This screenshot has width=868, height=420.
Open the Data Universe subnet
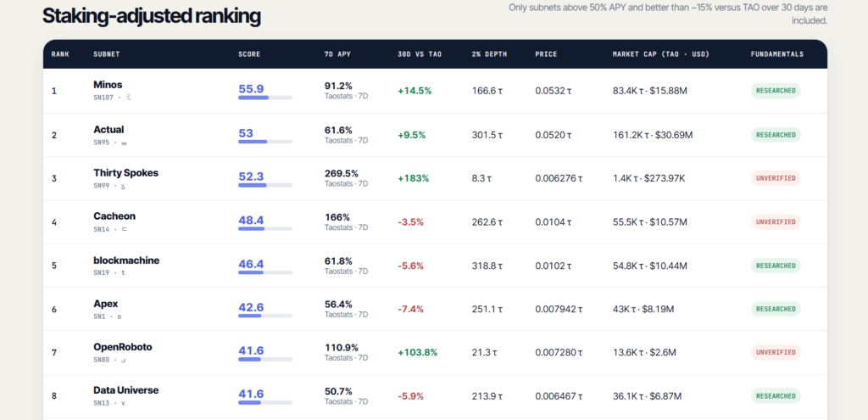pyautogui.click(x=126, y=390)
